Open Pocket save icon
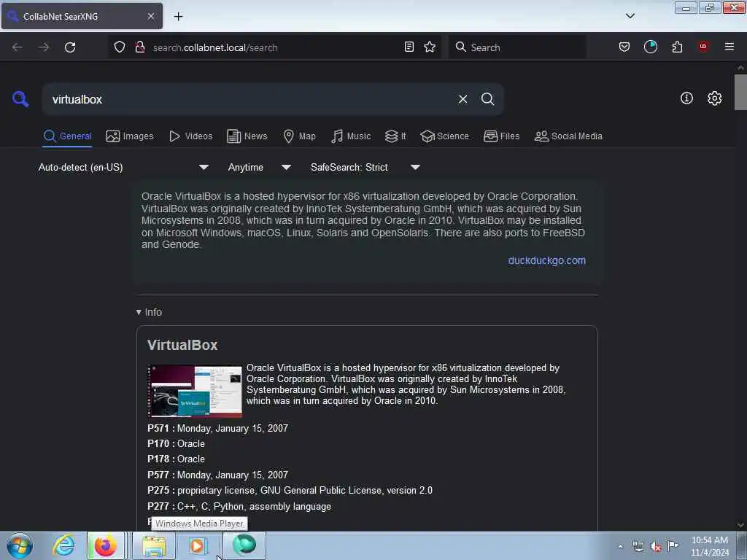The height and width of the screenshot is (560, 747). click(x=624, y=47)
